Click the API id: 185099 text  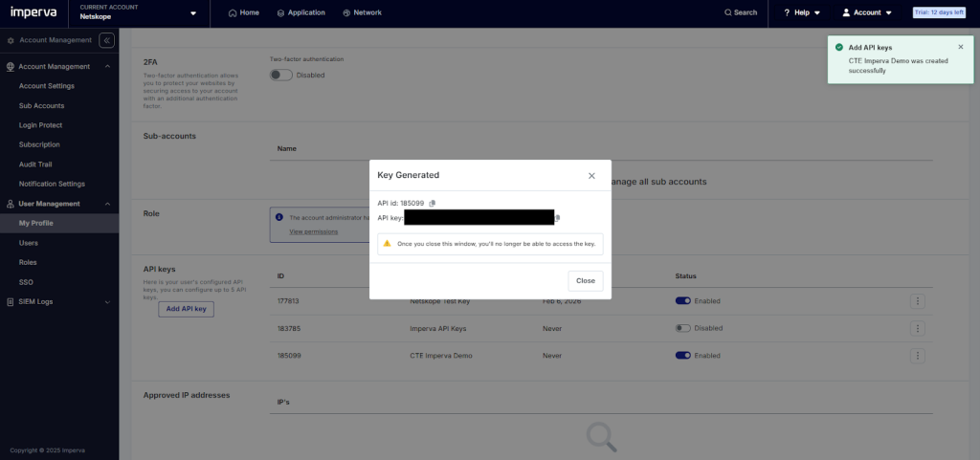click(x=401, y=204)
